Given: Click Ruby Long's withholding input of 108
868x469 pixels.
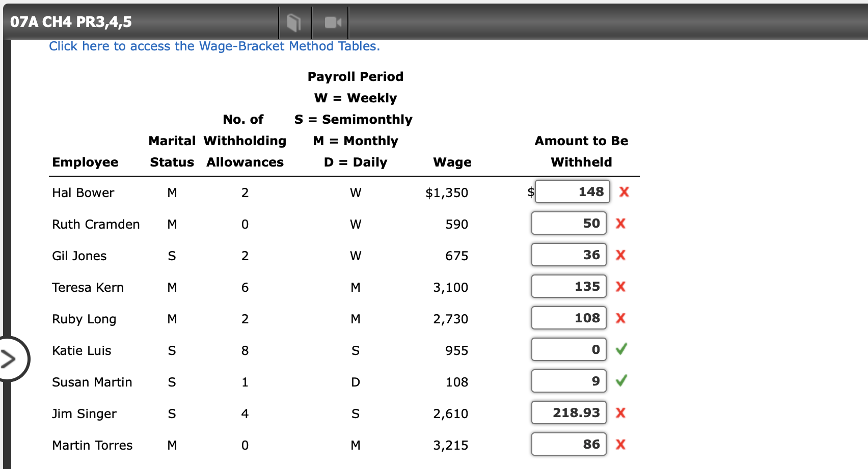Looking at the screenshot, I should 568,318.
